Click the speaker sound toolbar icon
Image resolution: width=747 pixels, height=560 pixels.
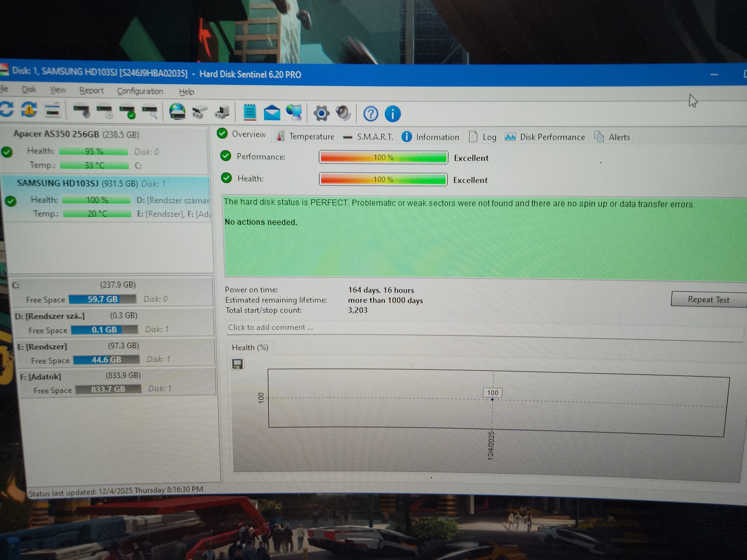point(343,113)
